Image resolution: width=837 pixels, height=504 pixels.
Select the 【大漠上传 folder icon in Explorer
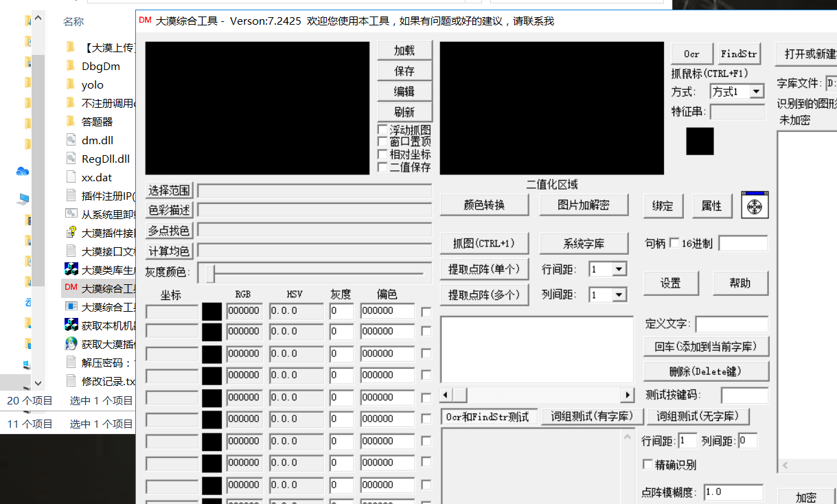click(x=70, y=47)
